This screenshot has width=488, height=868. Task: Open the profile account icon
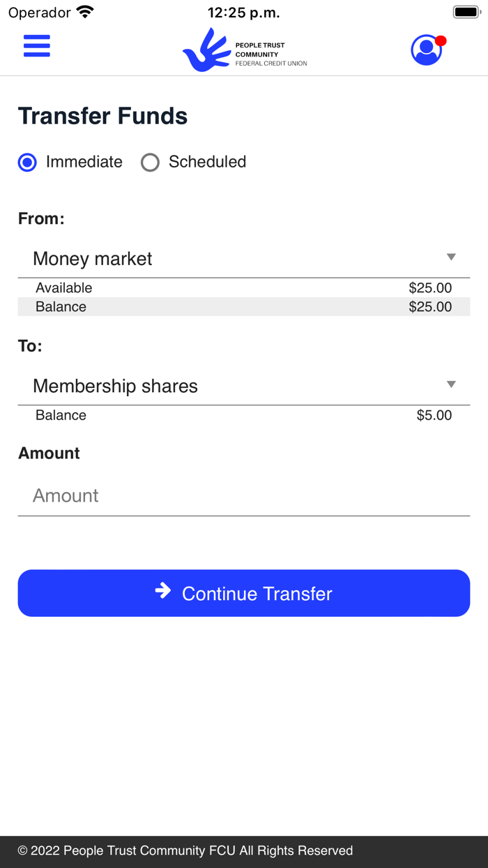coord(426,50)
